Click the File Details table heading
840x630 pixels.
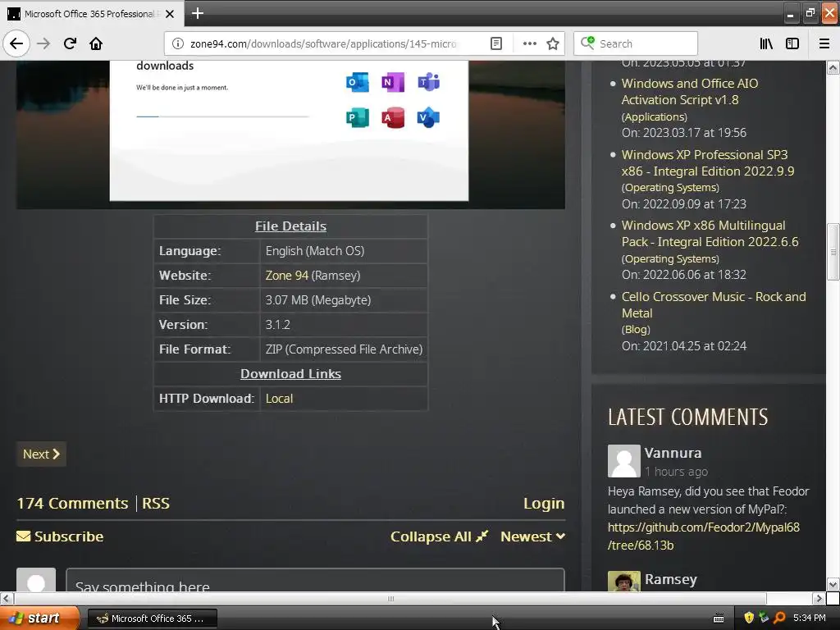290,226
